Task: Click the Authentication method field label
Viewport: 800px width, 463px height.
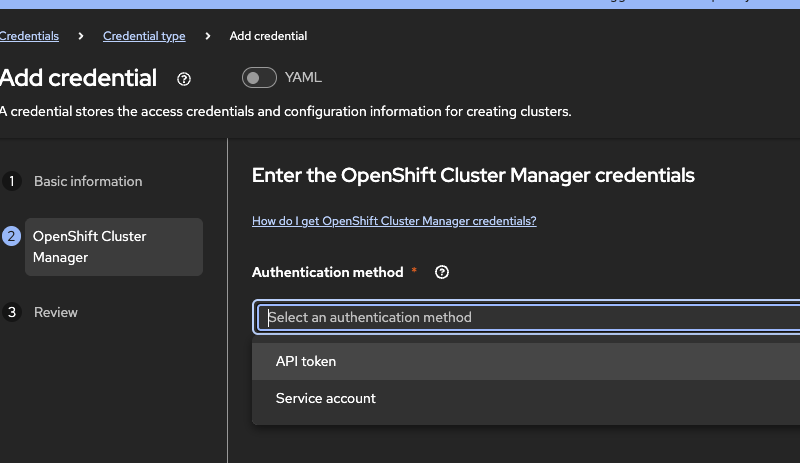Action: click(327, 272)
